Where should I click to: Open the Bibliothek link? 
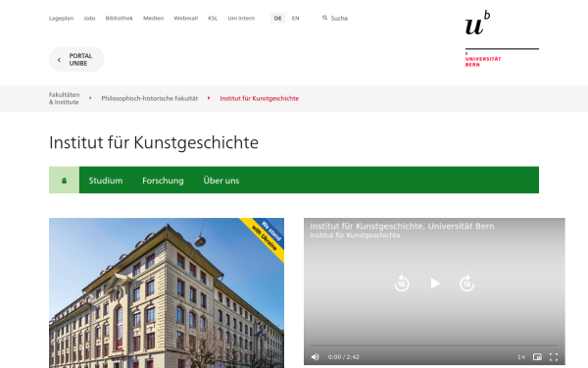(x=120, y=18)
